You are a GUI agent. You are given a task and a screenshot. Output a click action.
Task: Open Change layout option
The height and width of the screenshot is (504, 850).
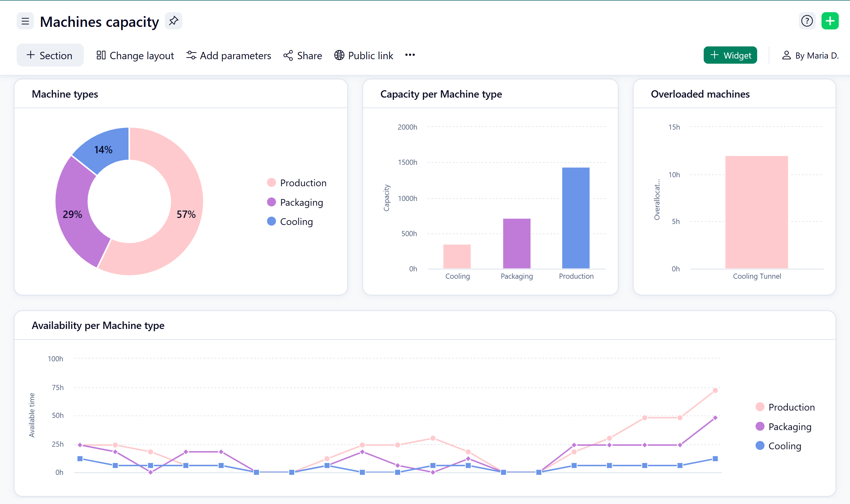[135, 55]
